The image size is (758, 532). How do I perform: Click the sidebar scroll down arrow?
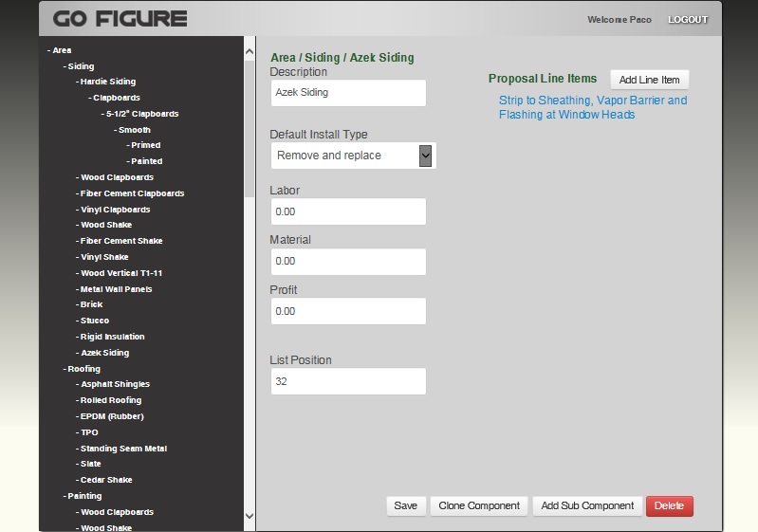click(250, 516)
